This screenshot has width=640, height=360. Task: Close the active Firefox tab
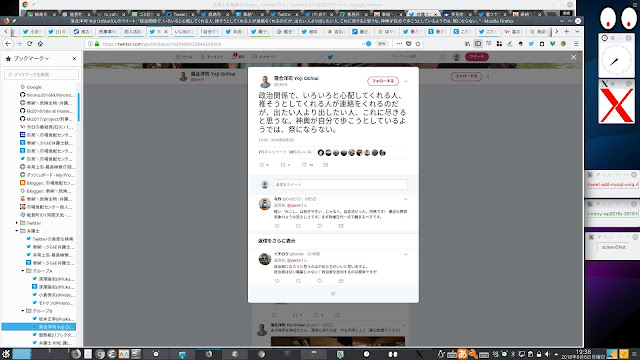[166, 31]
